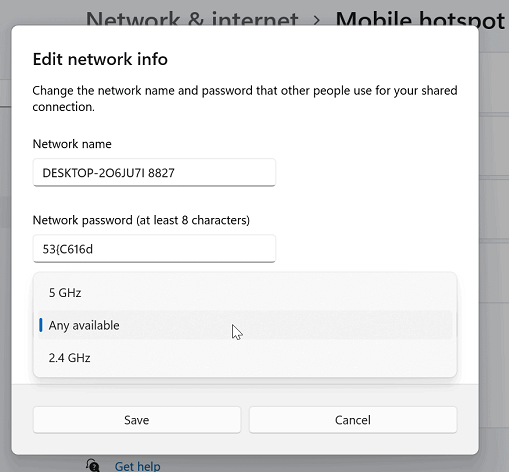Click the Mobile hotspot breadcrumb title

click(420, 20)
